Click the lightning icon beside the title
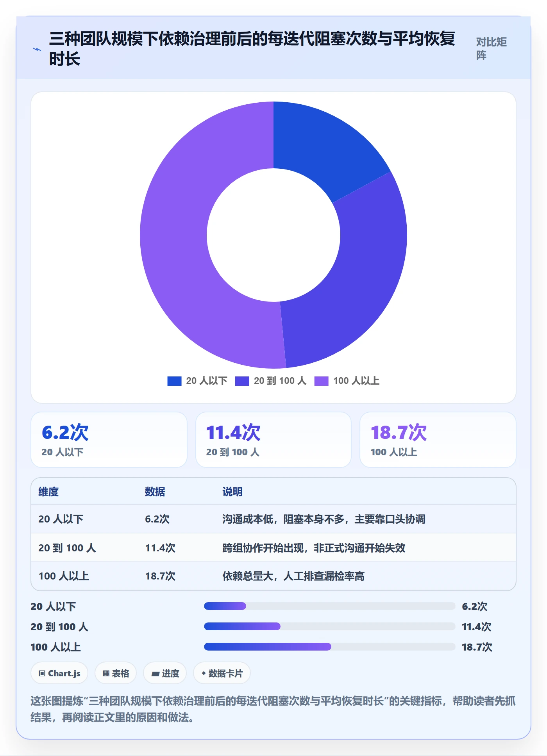The width and height of the screenshot is (547, 756). pyautogui.click(x=37, y=49)
